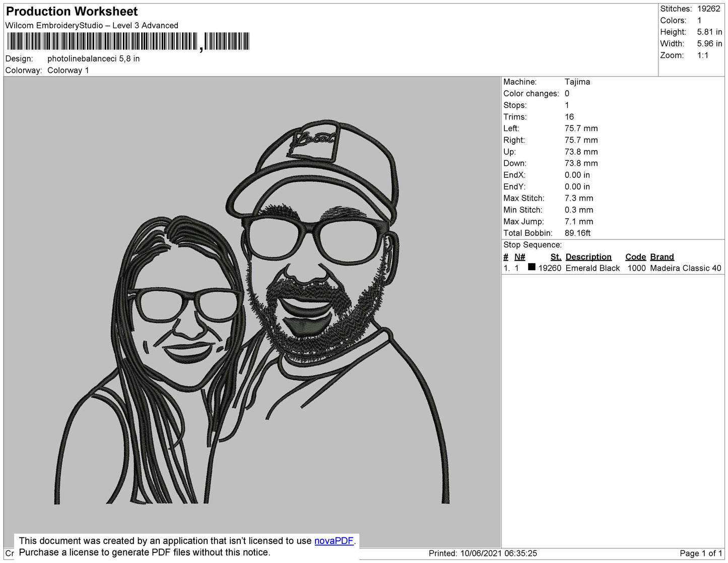Select the 'Stop Sequence:' heading

533,245
